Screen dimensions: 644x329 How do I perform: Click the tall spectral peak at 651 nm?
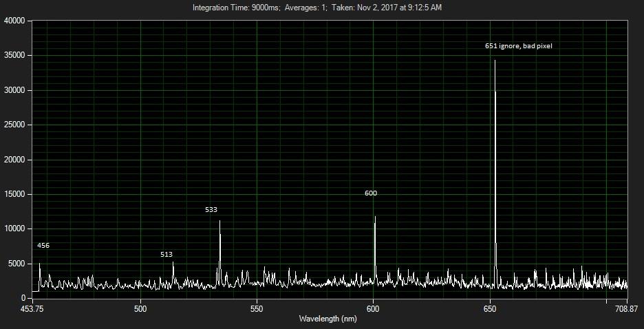[x=495, y=173]
